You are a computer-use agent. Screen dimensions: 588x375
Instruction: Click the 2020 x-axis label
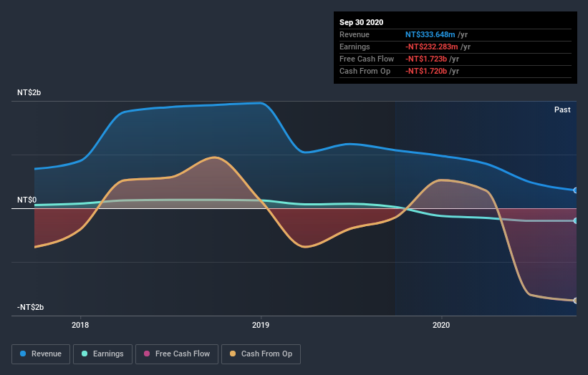(441, 325)
